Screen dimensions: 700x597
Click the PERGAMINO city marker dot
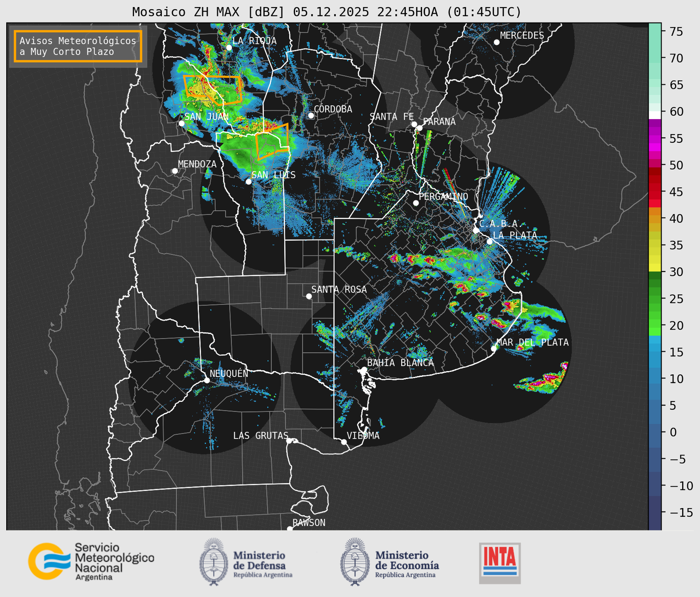pos(416,203)
